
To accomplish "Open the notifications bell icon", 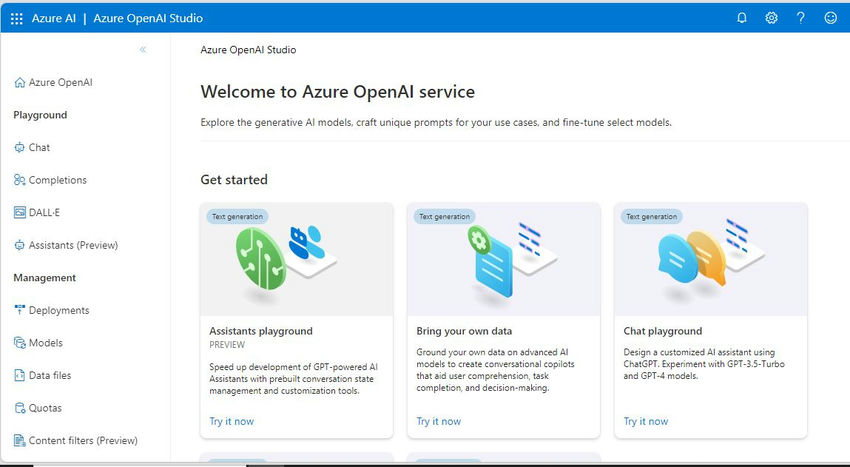I will tap(742, 18).
